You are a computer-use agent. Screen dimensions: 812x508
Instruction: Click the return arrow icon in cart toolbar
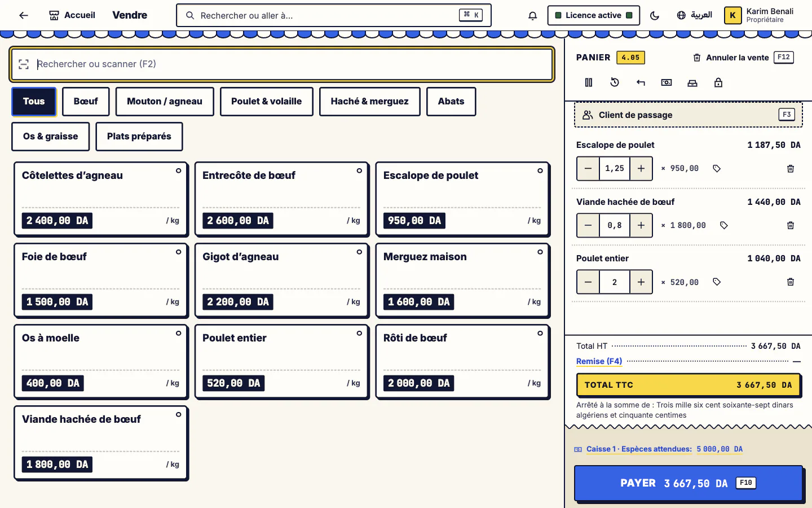pos(641,82)
